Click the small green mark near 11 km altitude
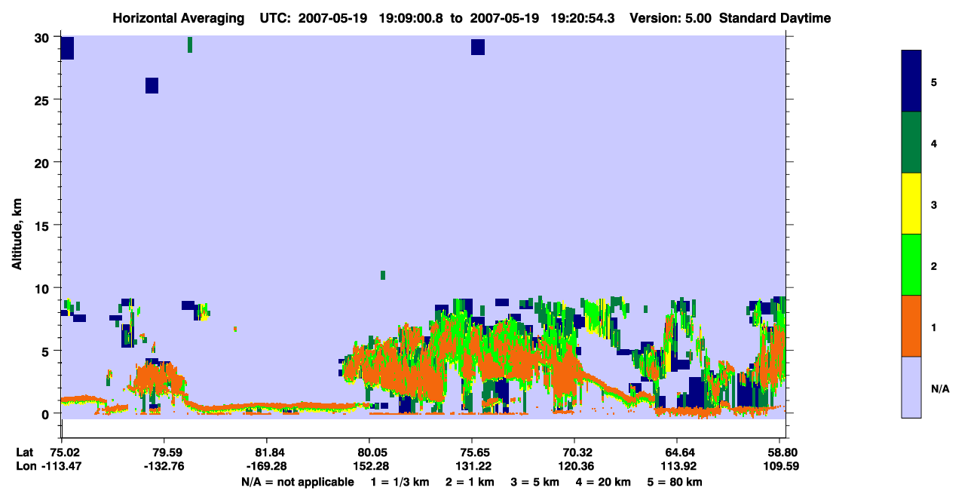 coord(383,275)
